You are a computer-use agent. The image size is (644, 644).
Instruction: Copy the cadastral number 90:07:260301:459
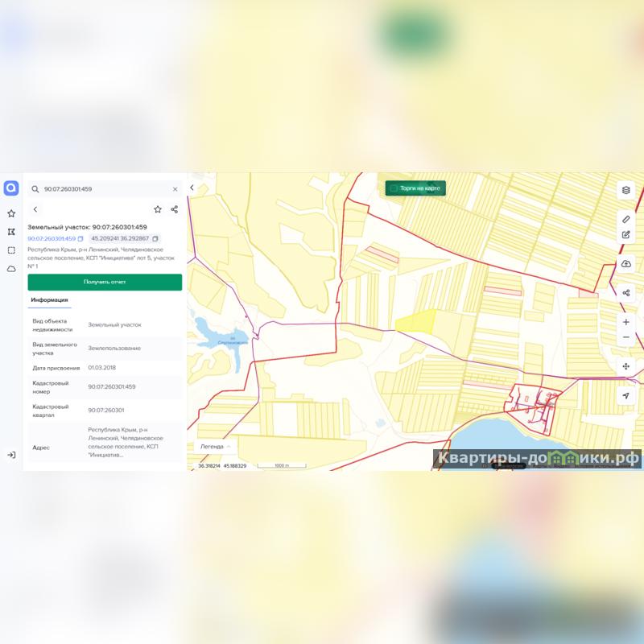pos(80,239)
